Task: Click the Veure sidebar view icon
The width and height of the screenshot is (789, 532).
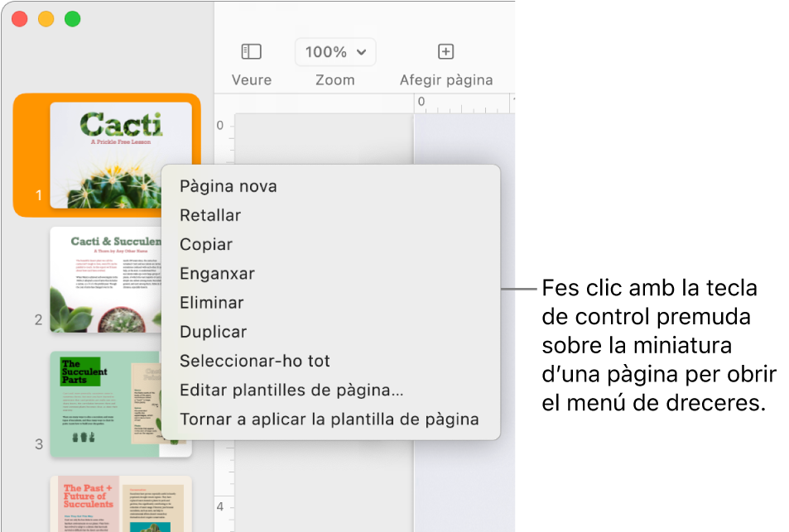Action: (x=251, y=52)
